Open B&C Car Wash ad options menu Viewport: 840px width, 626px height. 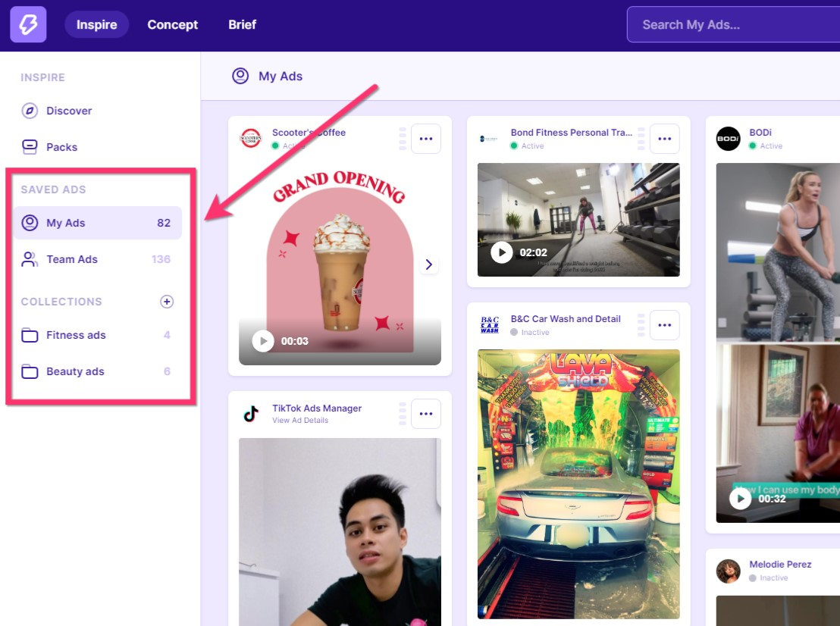pyautogui.click(x=664, y=325)
